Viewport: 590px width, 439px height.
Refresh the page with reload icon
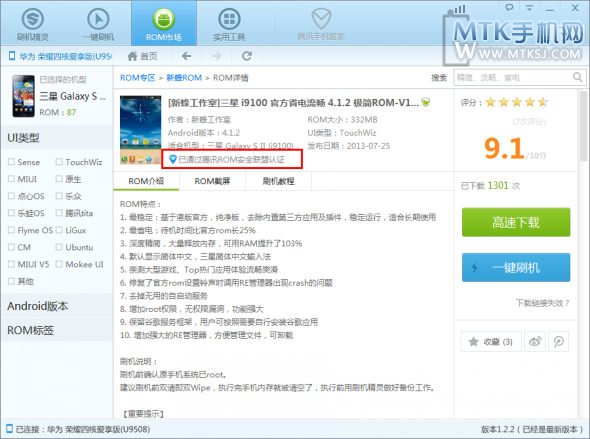click(x=247, y=56)
